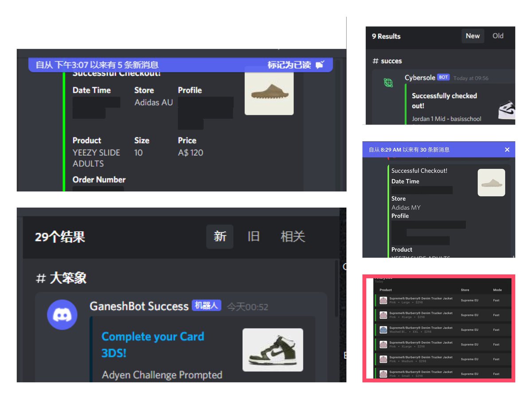The width and height of the screenshot is (532, 399).
Task: Click the Successfully checked out! title
Action: (444, 101)
